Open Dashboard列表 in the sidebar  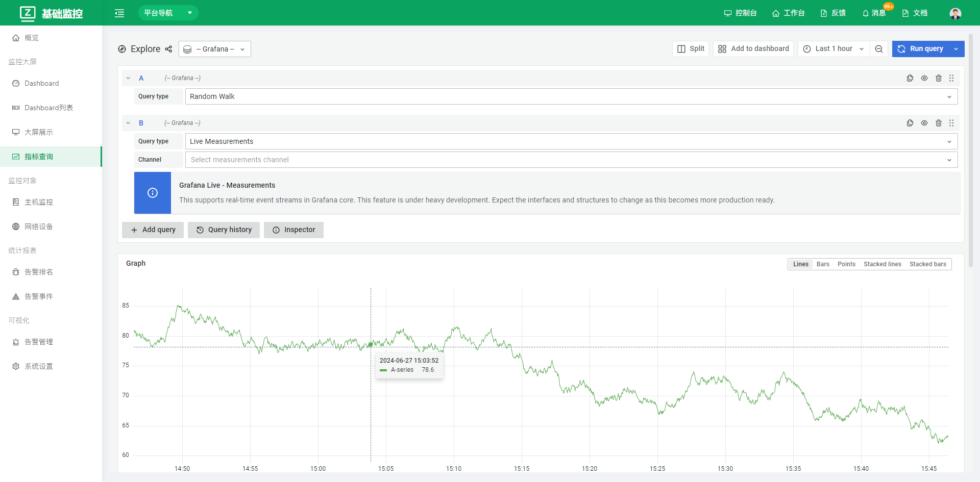click(x=51, y=108)
